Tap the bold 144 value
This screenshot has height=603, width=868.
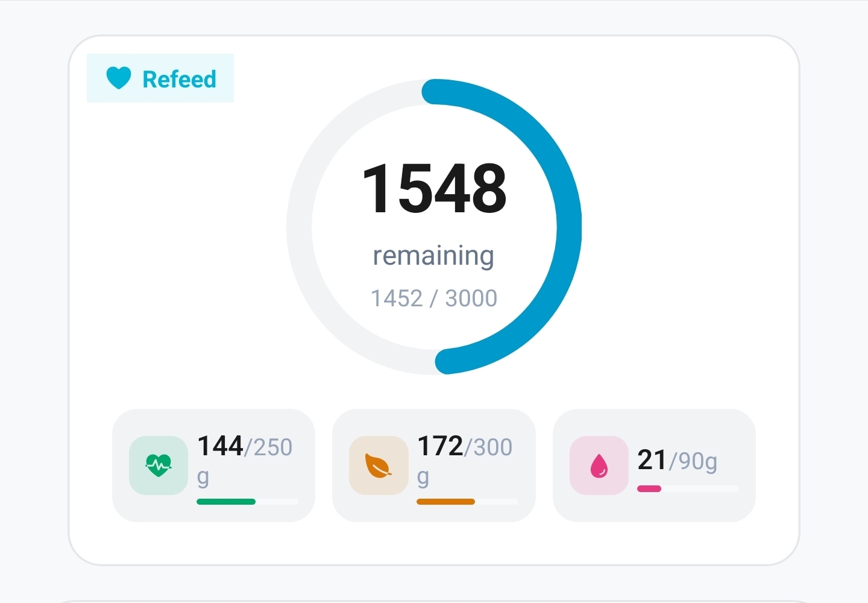click(221, 446)
